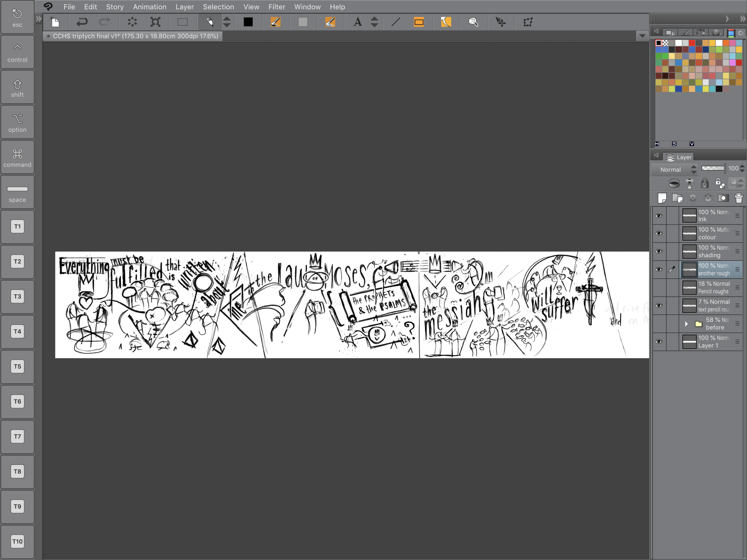747x560 pixels.
Task: Adjust layer opacity stepper arrows
Action: pos(742,168)
